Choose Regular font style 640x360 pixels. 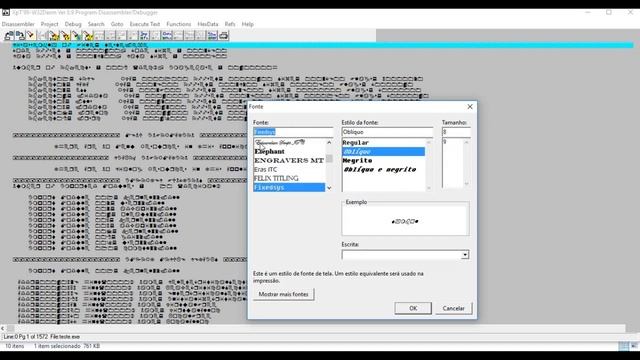tap(383, 142)
